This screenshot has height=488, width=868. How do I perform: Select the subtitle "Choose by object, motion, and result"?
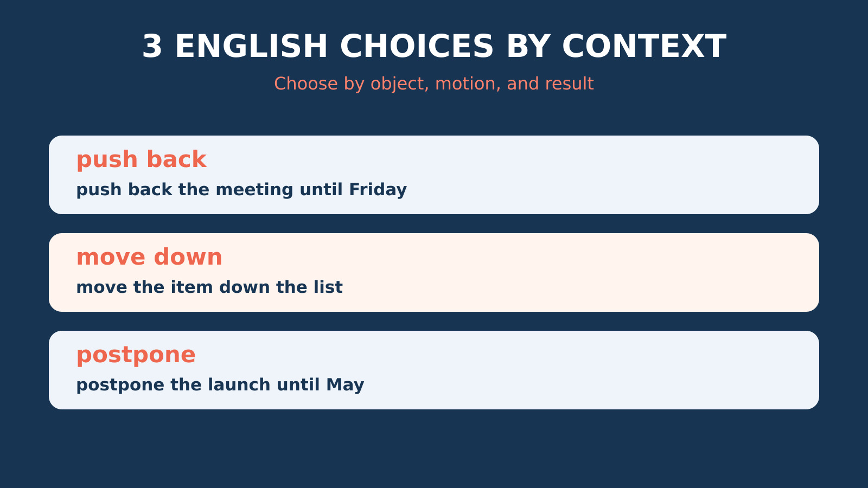click(x=434, y=84)
